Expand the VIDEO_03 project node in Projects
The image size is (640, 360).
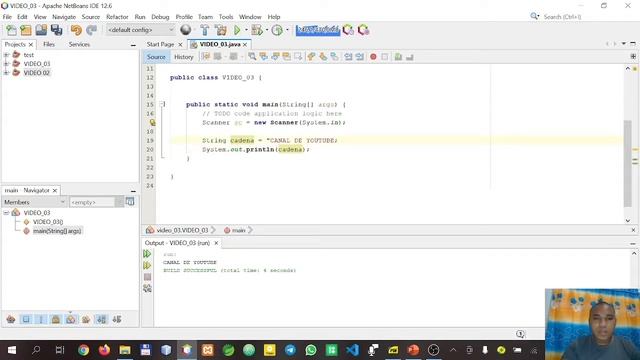6,64
